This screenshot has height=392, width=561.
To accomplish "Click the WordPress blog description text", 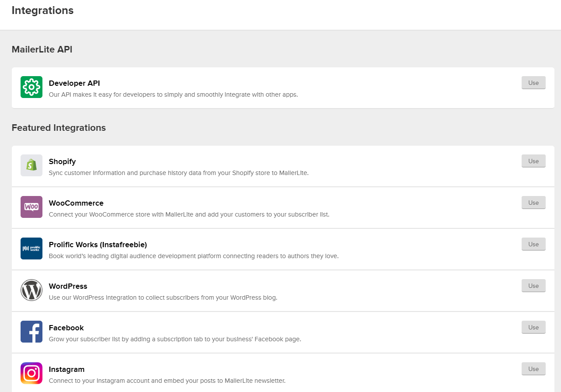I will click(x=163, y=297).
